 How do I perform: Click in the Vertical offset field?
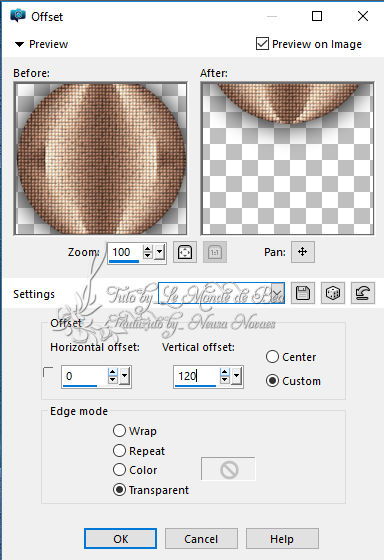coord(196,376)
